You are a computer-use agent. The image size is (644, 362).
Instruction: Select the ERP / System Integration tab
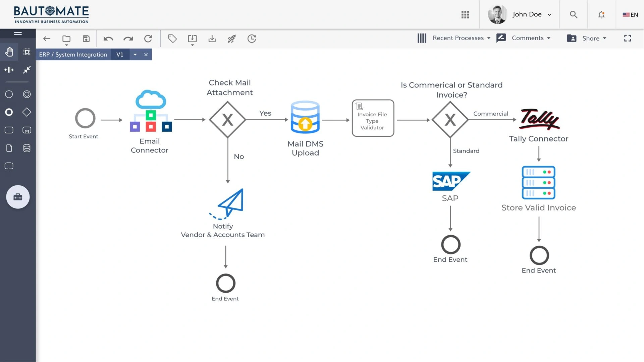point(73,54)
